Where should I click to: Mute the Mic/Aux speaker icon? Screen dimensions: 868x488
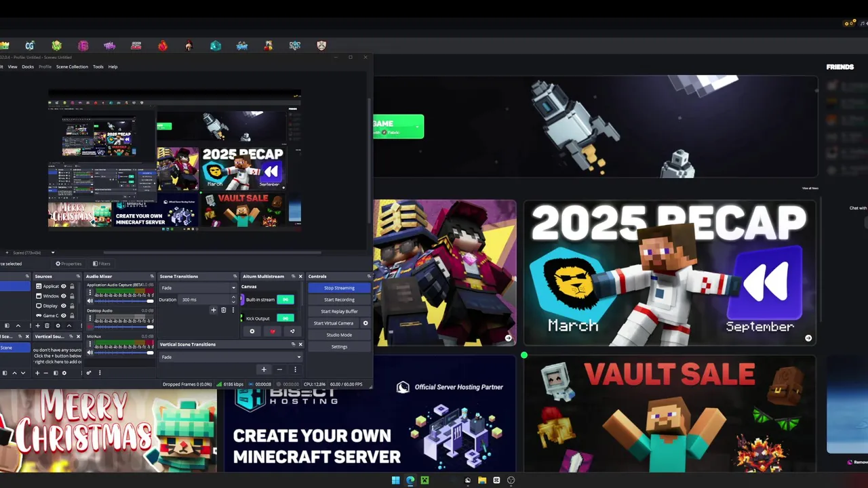pos(90,352)
